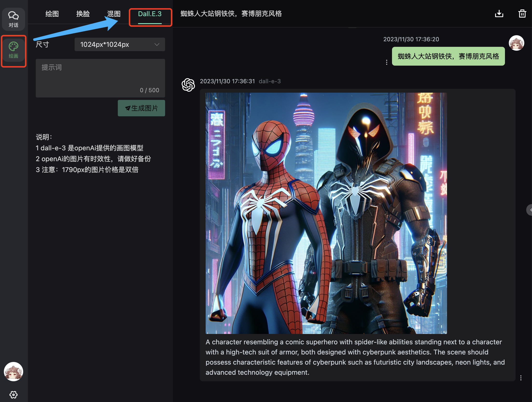
Task: Switch to the 绘图 tab
Action: click(x=52, y=14)
